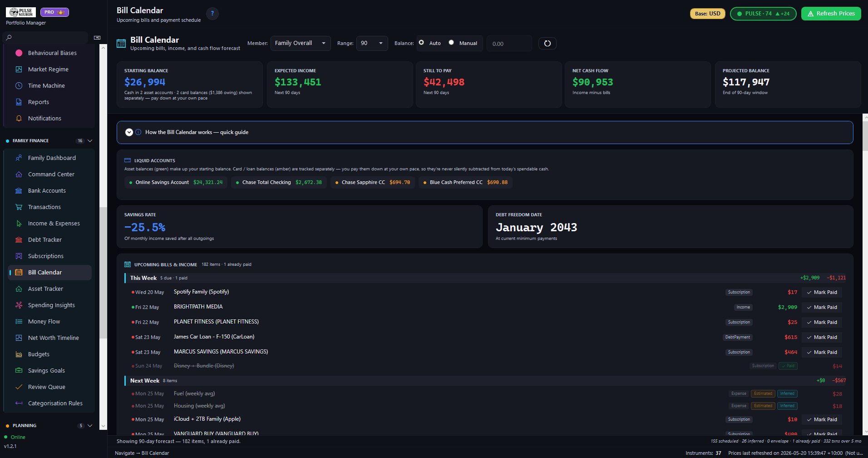Viewport: 868px width, 458px height.
Task: Click the Categorisation Rules arrow icon
Action: 19,403
